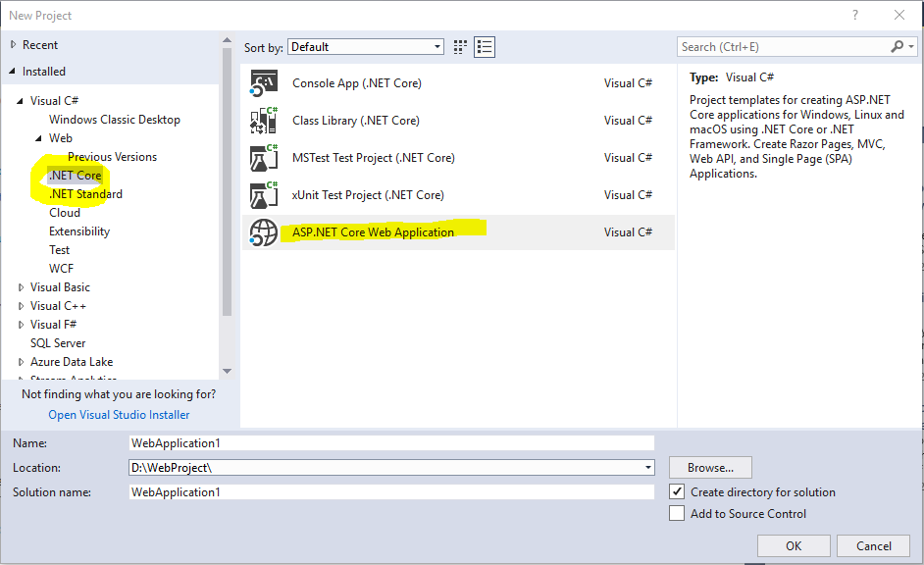Select the SQL Server category
Viewport: 924px width, 565px height.
pyautogui.click(x=58, y=343)
